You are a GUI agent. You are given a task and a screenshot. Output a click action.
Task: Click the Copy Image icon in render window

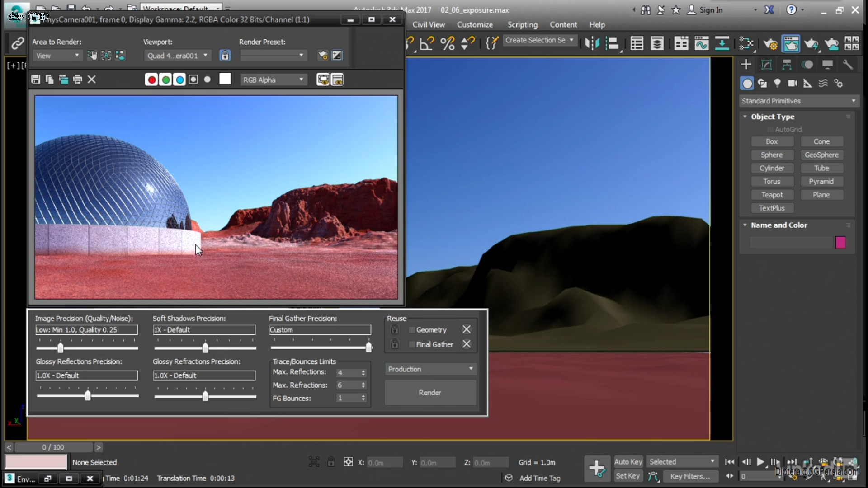pos(50,80)
